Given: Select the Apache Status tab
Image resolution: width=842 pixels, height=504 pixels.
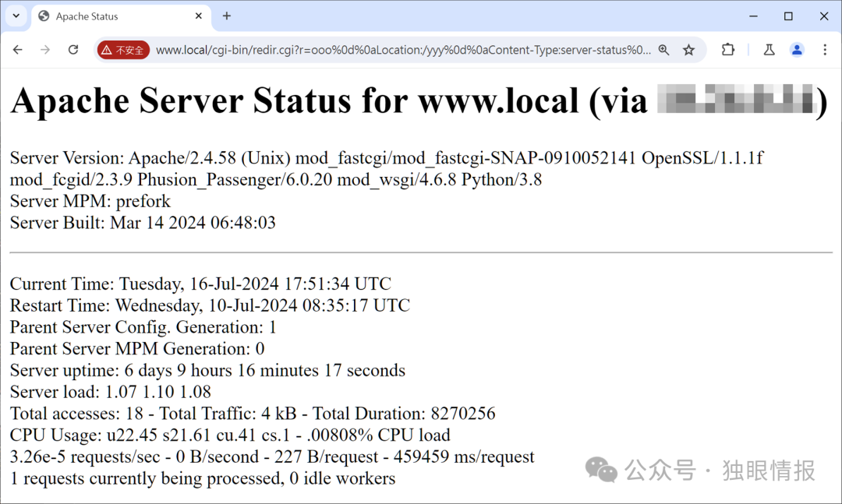Looking at the screenshot, I should click(122, 16).
